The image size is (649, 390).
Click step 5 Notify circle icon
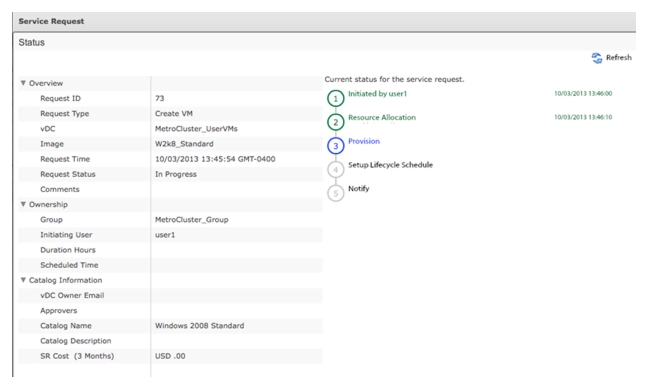point(336,193)
